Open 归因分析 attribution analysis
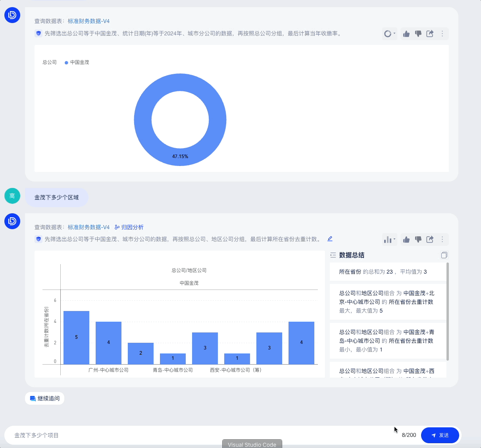 pyautogui.click(x=129, y=227)
